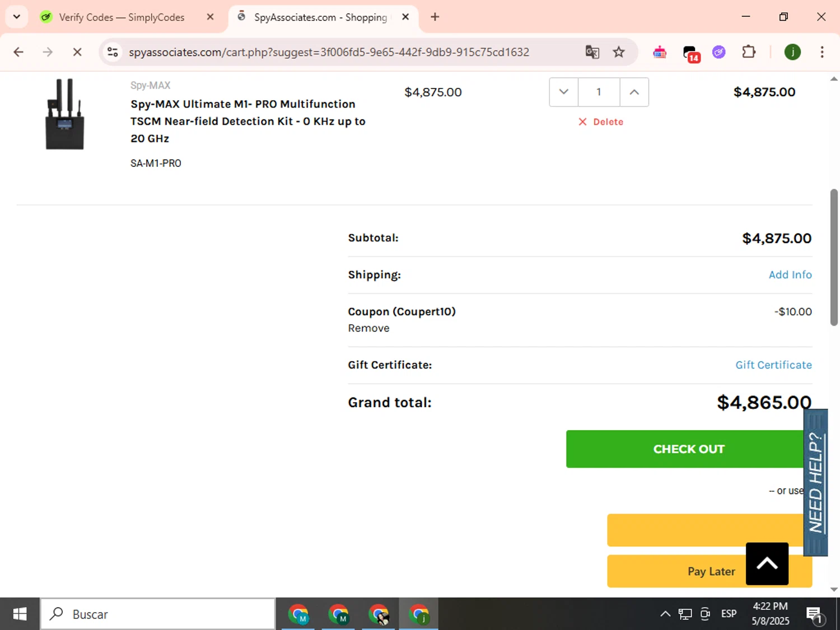840x630 pixels.
Task: Click the Spy-MAX brand label
Action: tap(150, 85)
